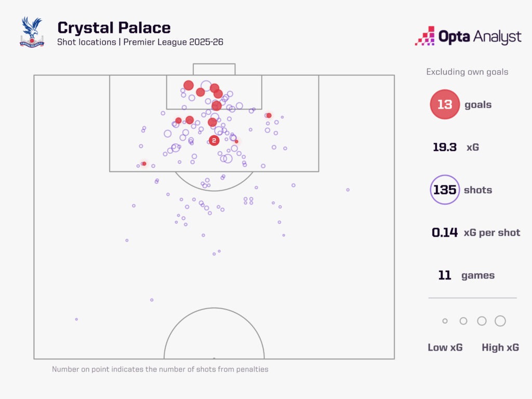Click the Crystal Palace club crest
Screen dimensions: 532x399
pyautogui.click(x=32, y=32)
